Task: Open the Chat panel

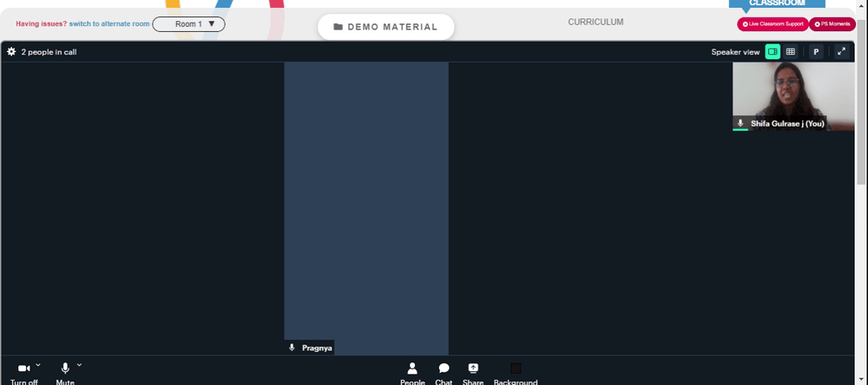Action: coord(444,374)
